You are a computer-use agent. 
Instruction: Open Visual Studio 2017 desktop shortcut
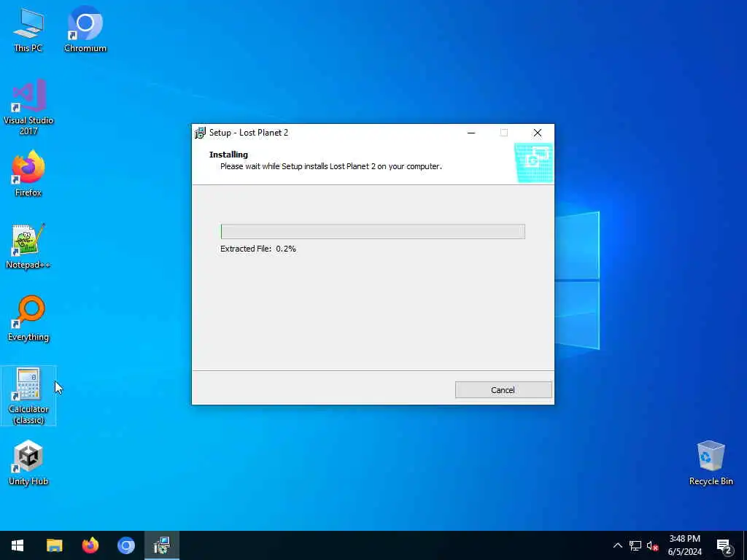click(x=28, y=107)
